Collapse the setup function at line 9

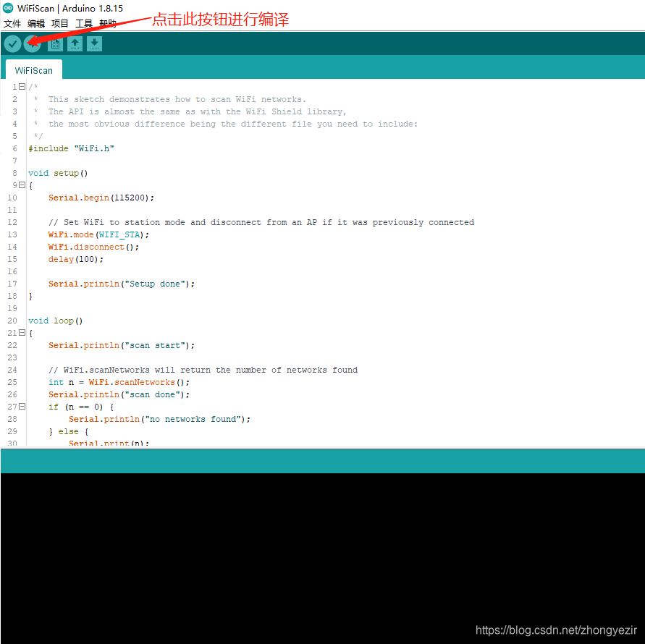click(22, 185)
